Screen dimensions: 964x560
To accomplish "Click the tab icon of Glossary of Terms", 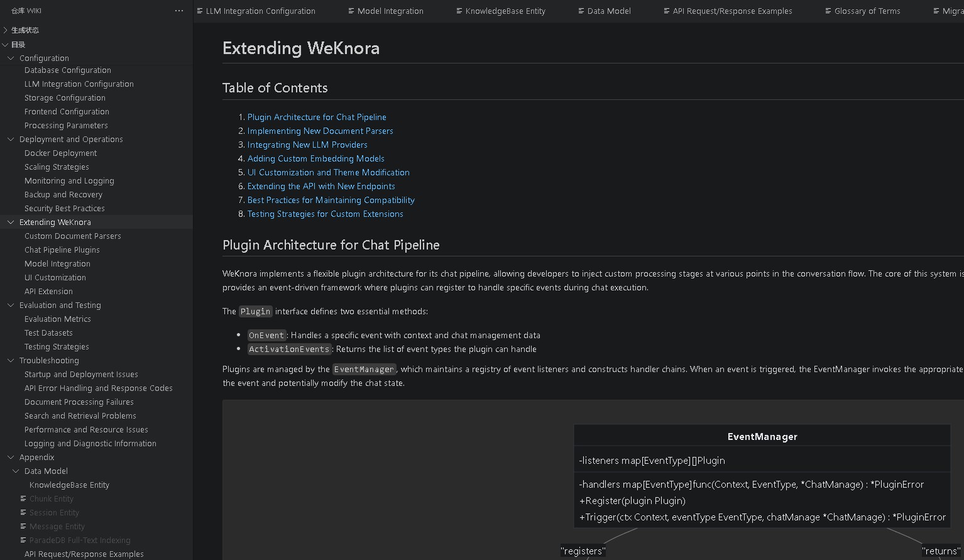I will (x=828, y=11).
